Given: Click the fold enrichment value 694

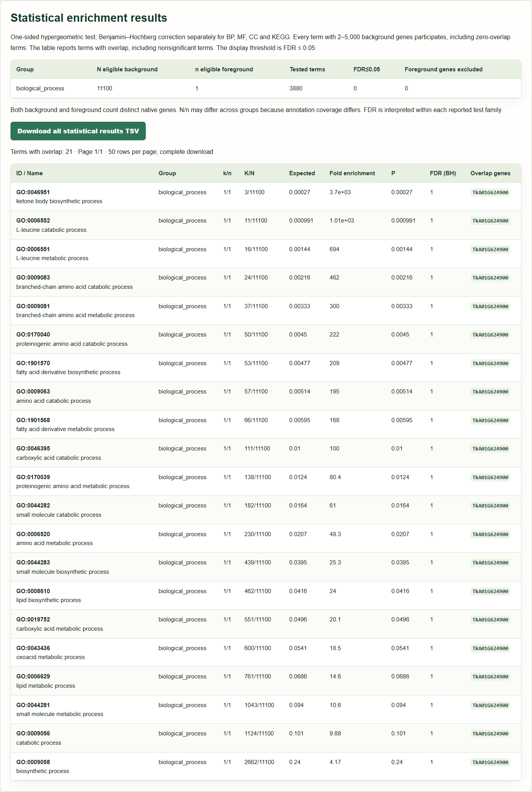Looking at the screenshot, I should tap(334, 249).
